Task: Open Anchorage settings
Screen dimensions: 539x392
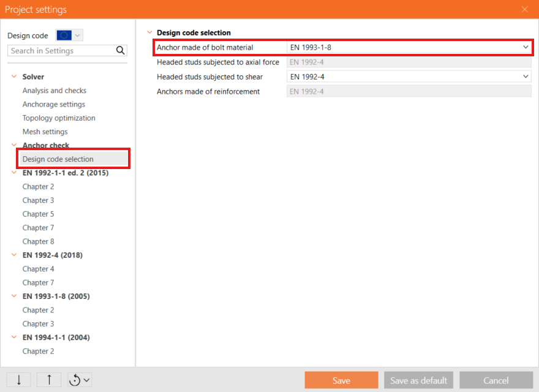Action: point(54,104)
